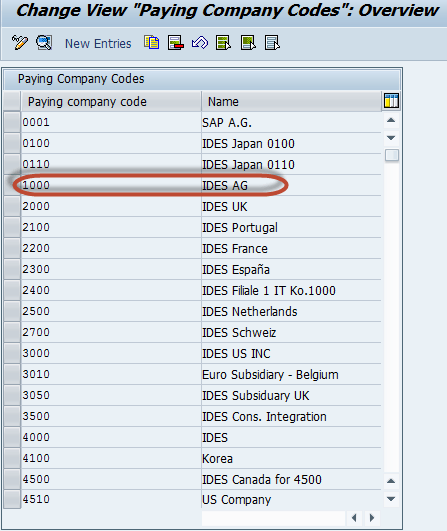Select the row marker for 1000 IDES AG

point(12,185)
